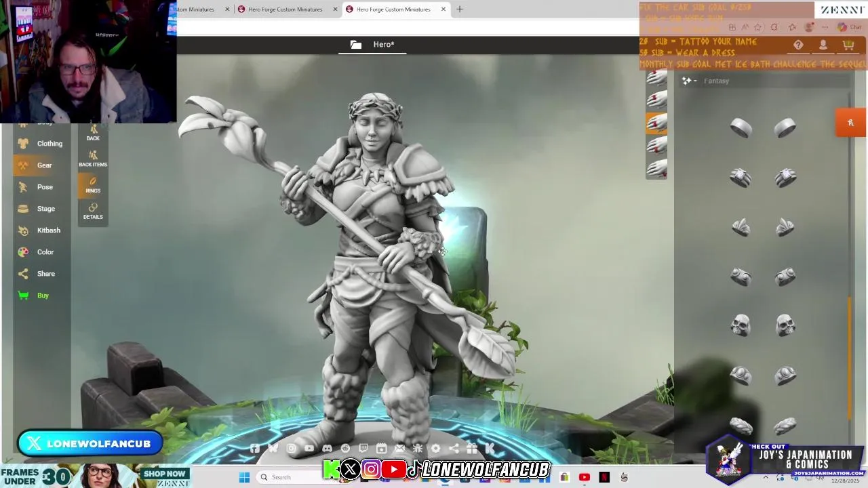Open the Netflix taskbar icon
Screen dimensions: 868x488
[x=604, y=477]
